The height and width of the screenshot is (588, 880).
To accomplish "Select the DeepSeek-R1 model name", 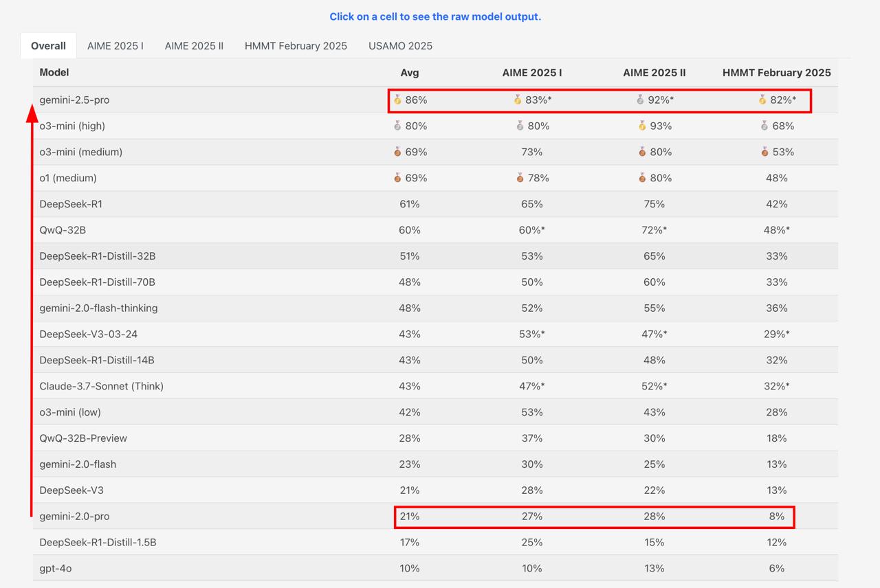I will [71, 204].
